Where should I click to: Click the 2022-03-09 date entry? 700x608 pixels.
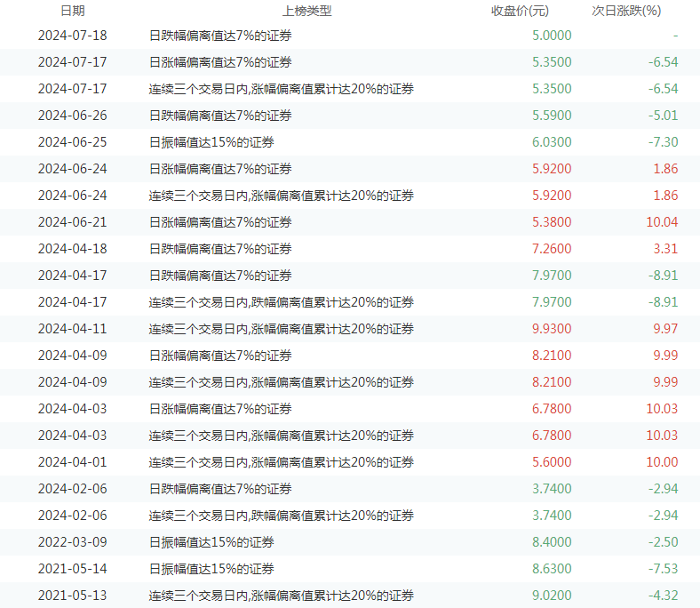click(72, 542)
